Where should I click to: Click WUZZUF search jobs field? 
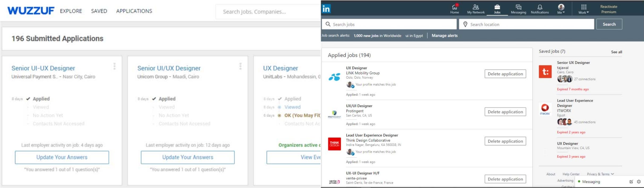pyautogui.click(x=268, y=12)
